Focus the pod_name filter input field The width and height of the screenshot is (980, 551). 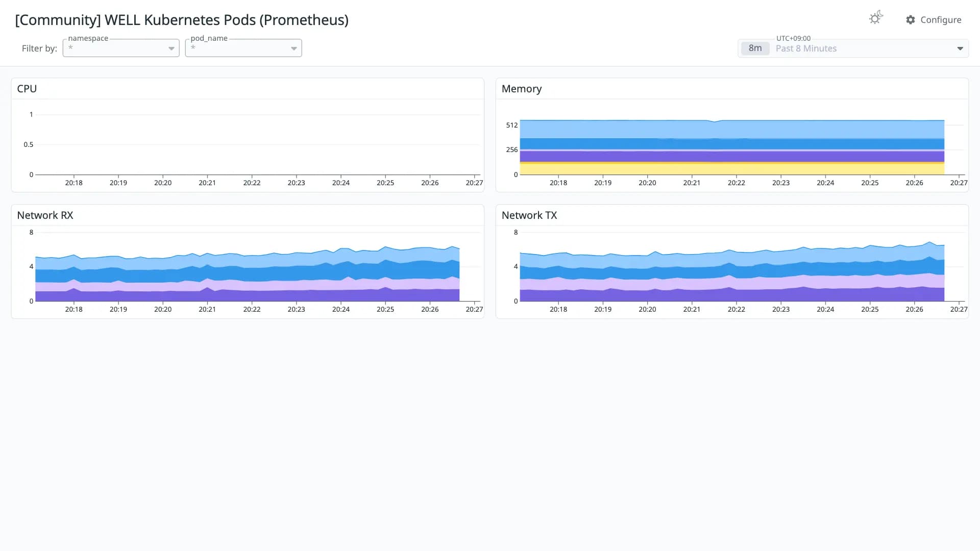click(243, 48)
